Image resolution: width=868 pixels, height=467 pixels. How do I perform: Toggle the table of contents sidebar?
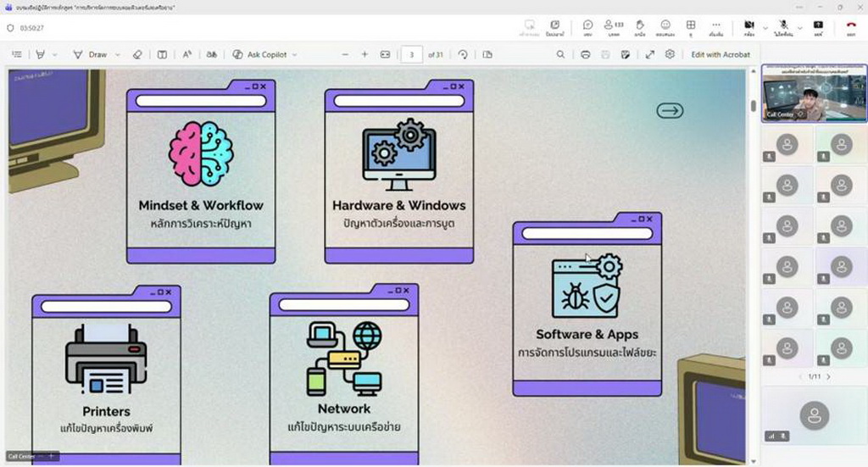17,54
